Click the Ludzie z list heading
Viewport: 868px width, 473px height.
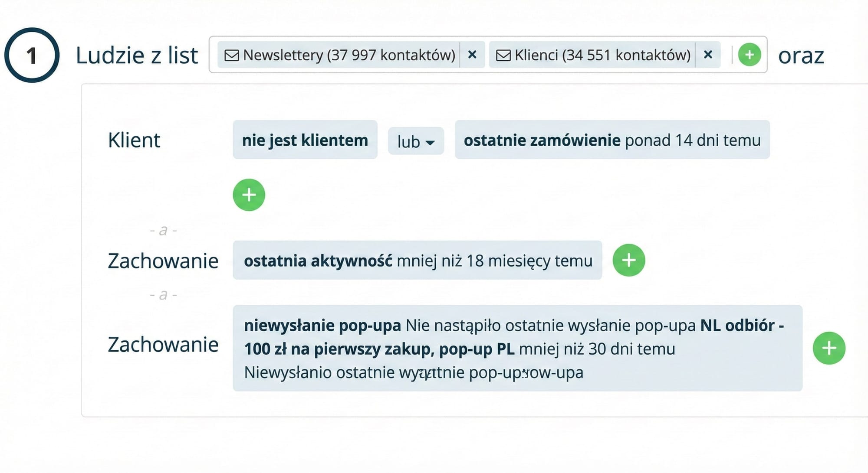(137, 55)
